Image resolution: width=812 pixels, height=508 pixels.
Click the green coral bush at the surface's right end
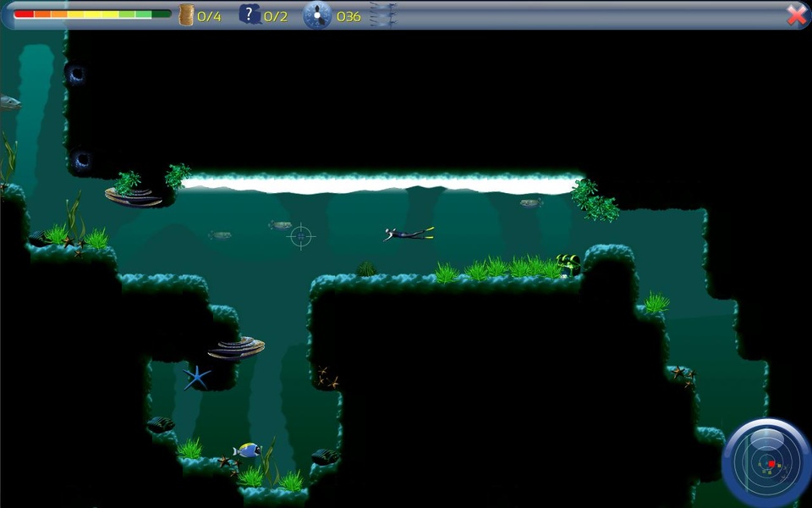(595, 200)
